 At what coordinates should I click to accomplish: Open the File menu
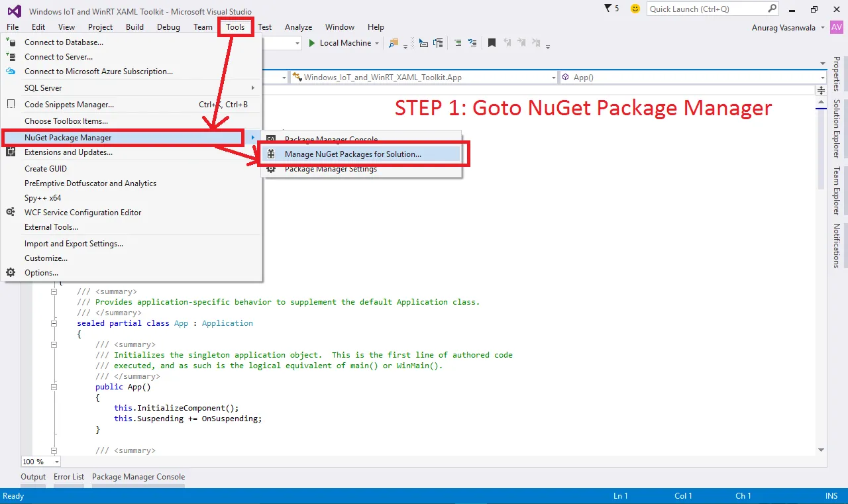13,27
